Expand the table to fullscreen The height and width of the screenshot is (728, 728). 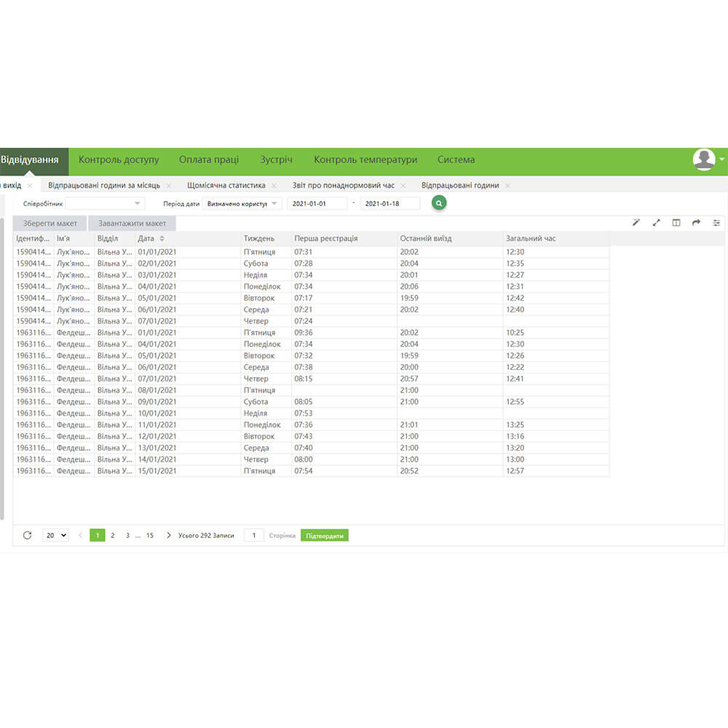[656, 223]
